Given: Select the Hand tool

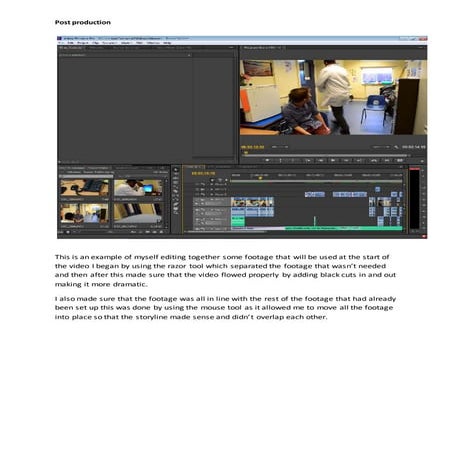Looking at the screenshot, I should point(176,208).
